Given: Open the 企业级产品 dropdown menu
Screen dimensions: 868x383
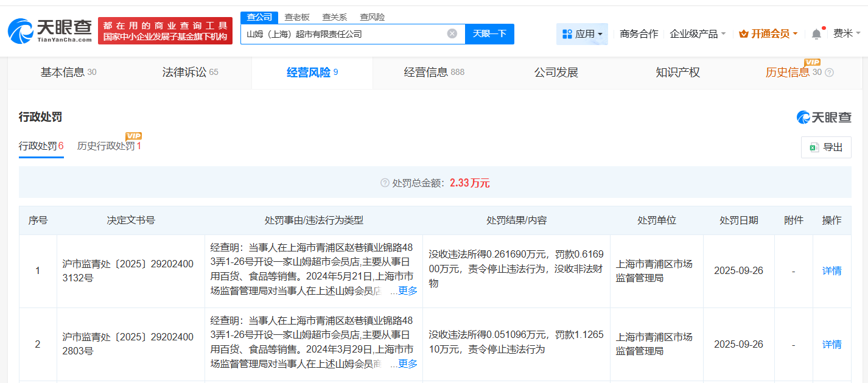Looking at the screenshot, I should 697,34.
